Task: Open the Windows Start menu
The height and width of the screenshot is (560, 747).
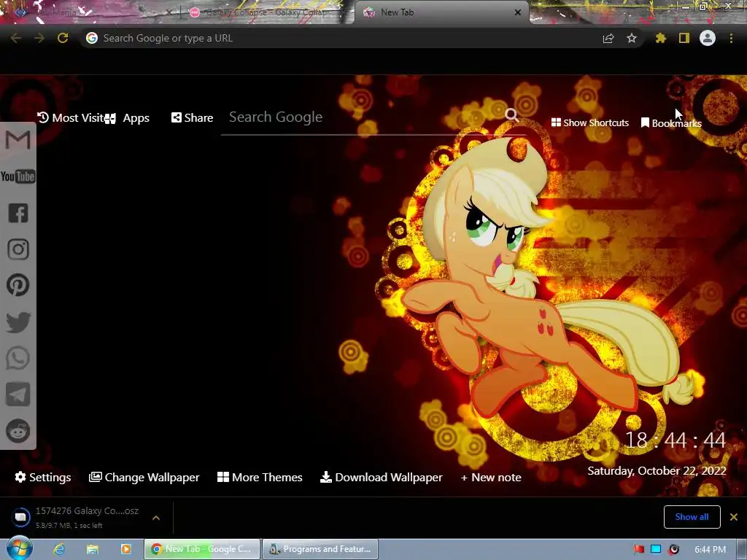Action: point(19,548)
